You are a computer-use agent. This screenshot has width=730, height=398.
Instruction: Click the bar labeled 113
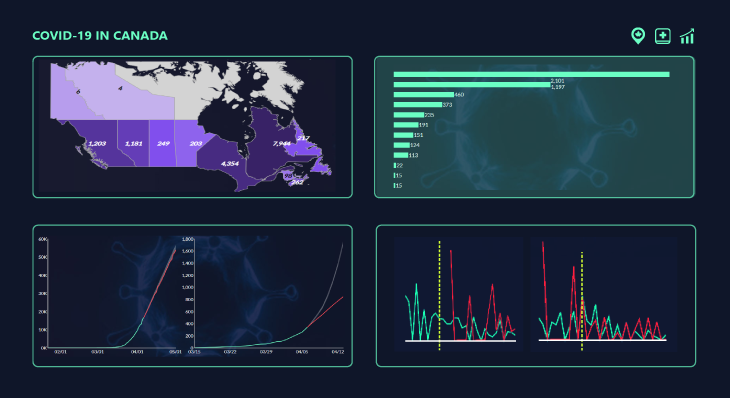click(x=401, y=155)
